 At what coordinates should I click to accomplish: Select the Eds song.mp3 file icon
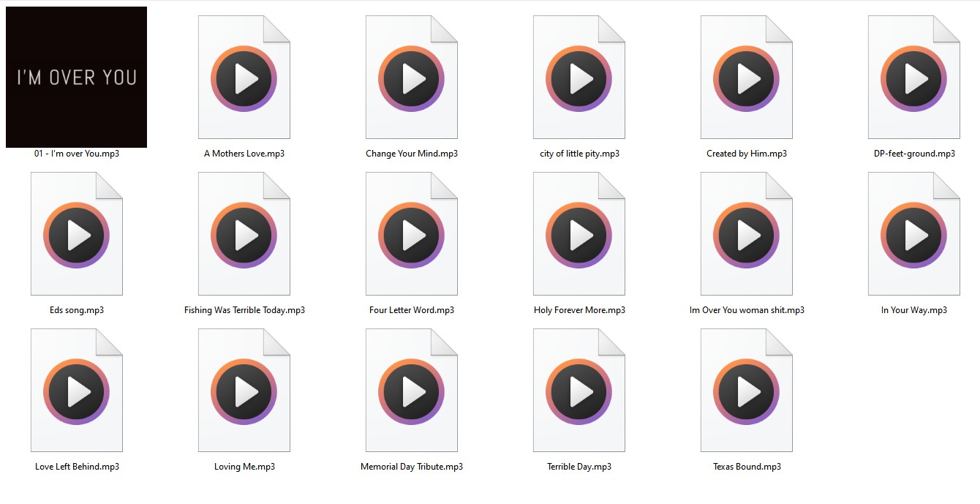point(77,234)
